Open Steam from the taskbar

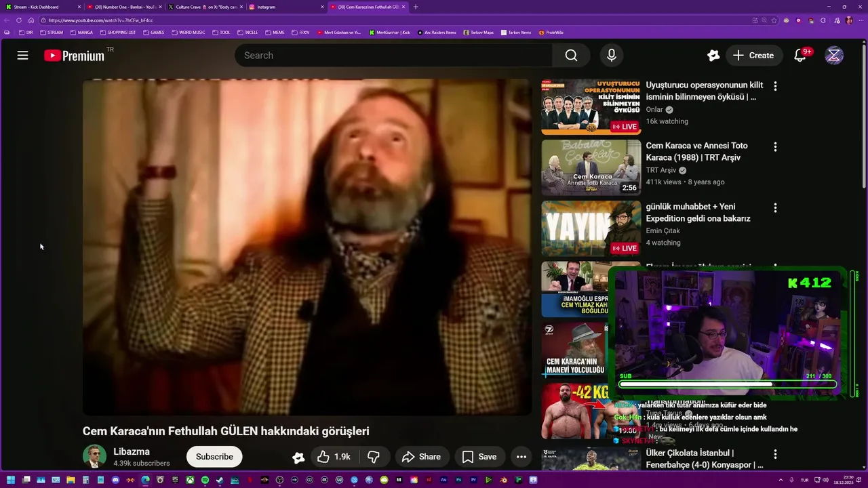[220, 480]
